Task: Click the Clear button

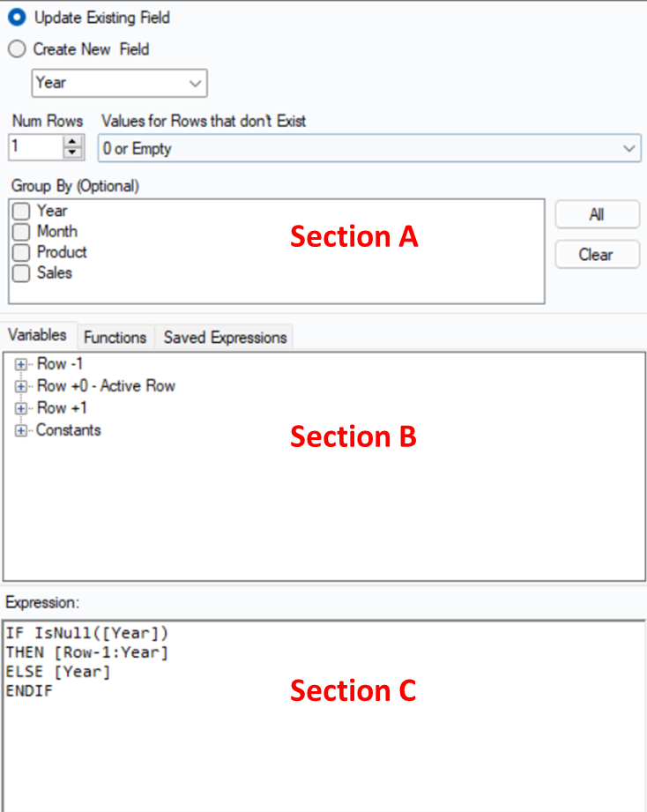Action: 597,255
